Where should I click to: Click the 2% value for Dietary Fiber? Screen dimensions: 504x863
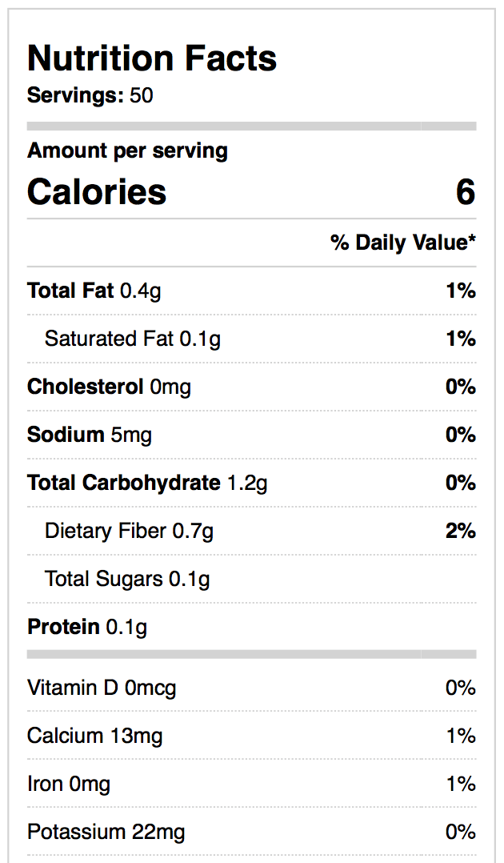(x=461, y=531)
